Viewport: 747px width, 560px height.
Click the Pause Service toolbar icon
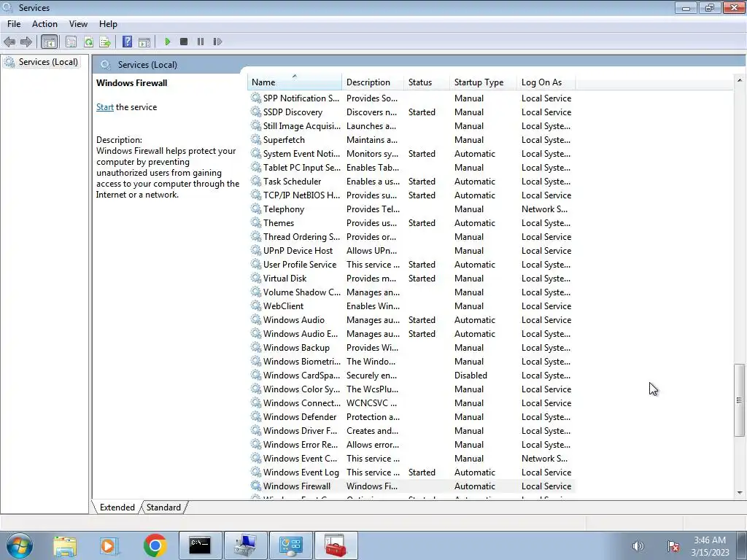(x=201, y=42)
